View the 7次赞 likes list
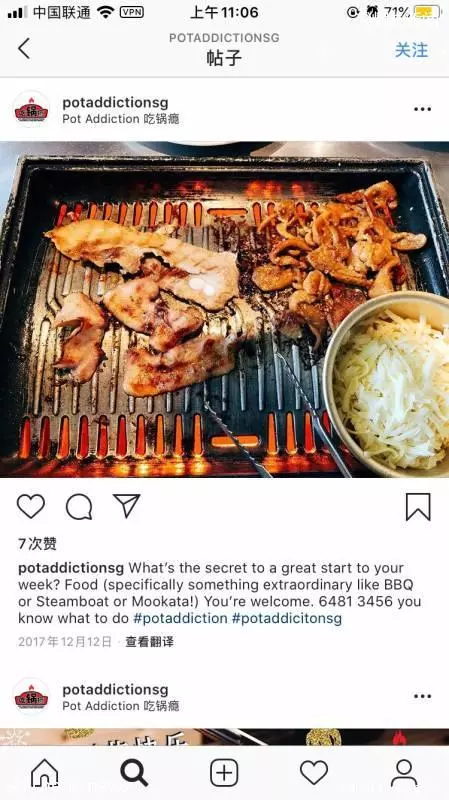The width and height of the screenshot is (449, 800). click(x=37, y=544)
